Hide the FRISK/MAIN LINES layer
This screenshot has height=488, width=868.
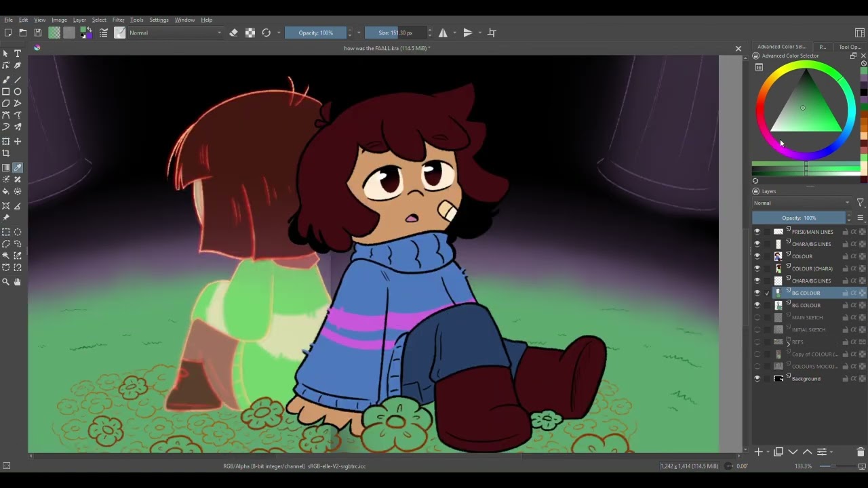pos(757,232)
